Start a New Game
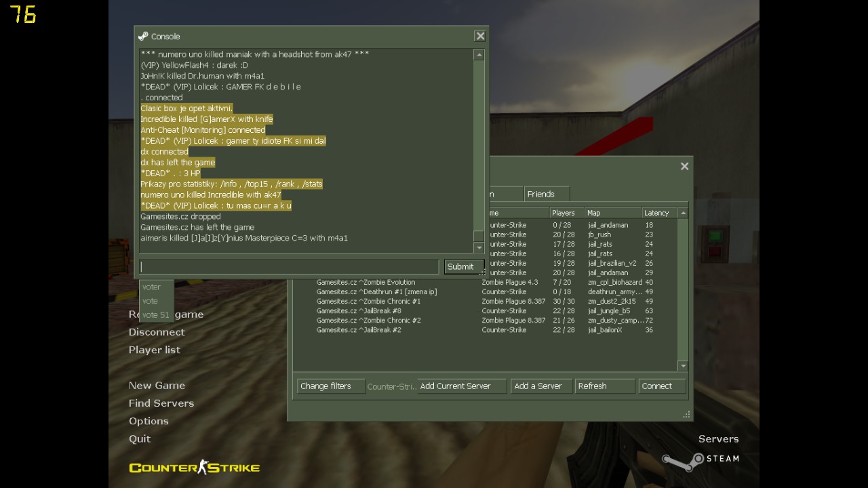Screen dimensions: 868x488 (x=157, y=385)
